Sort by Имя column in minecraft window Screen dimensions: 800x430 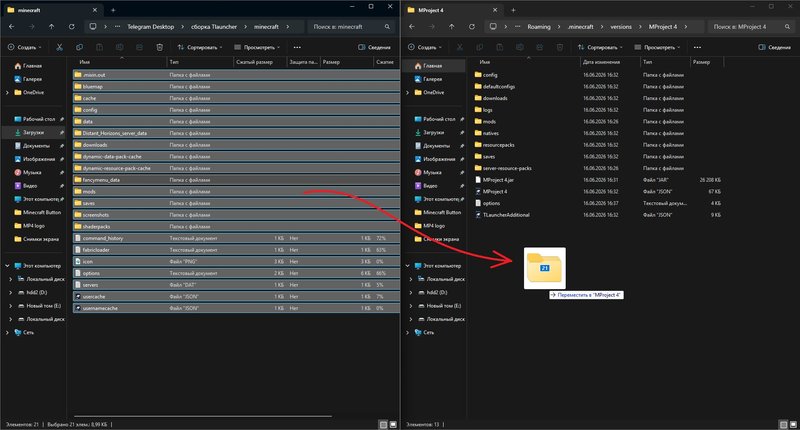coord(85,62)
